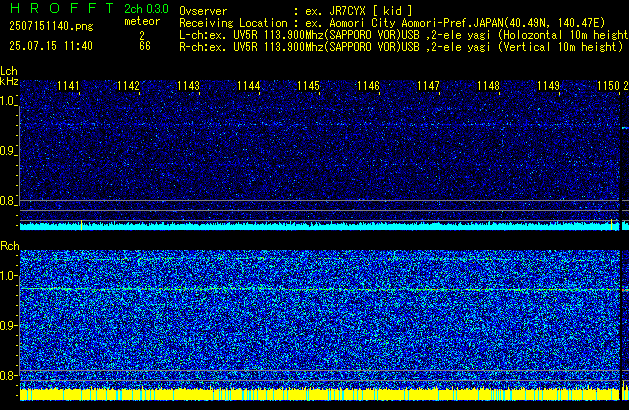Click the green signal line in Rch spectrogram

[320, 289]
